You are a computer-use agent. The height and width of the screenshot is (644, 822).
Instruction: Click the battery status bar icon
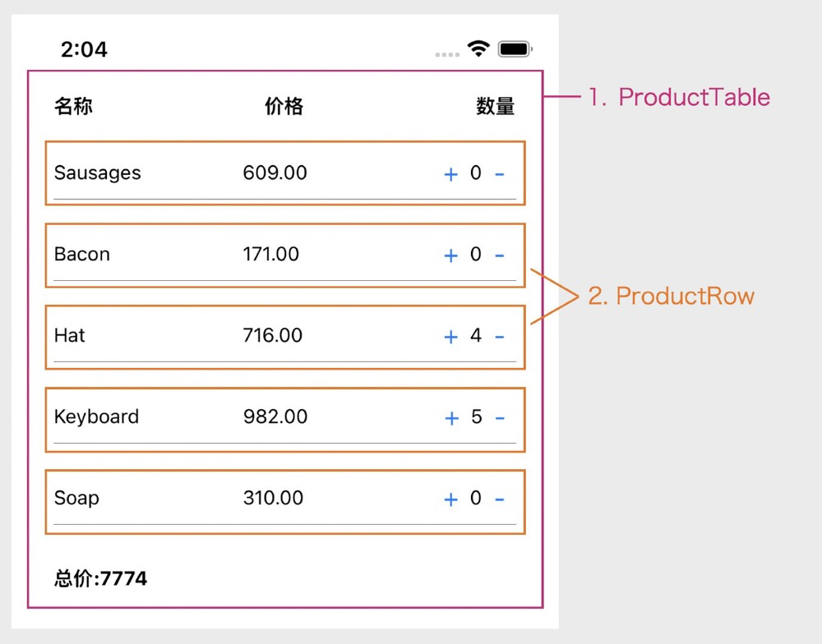[x=515, y=49]
